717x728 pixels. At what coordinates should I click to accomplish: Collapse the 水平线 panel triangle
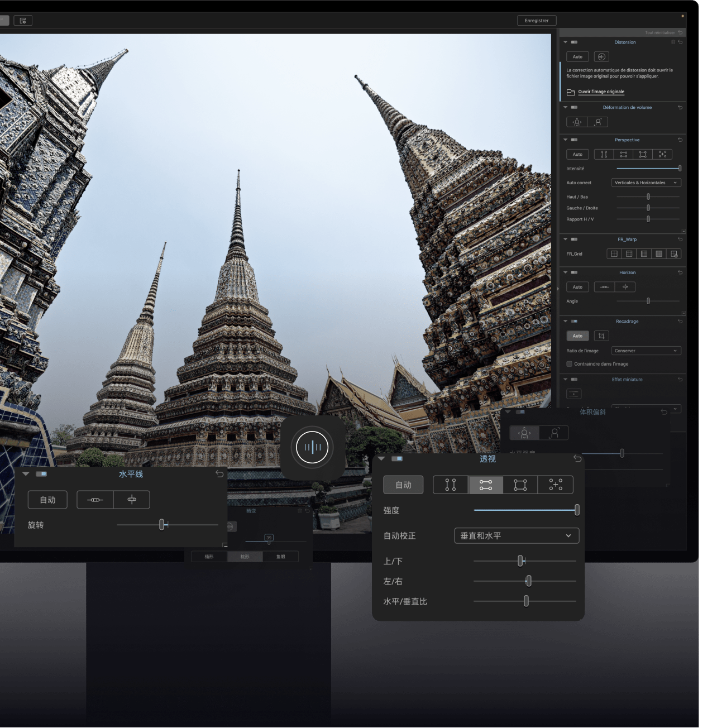(26, 473)
